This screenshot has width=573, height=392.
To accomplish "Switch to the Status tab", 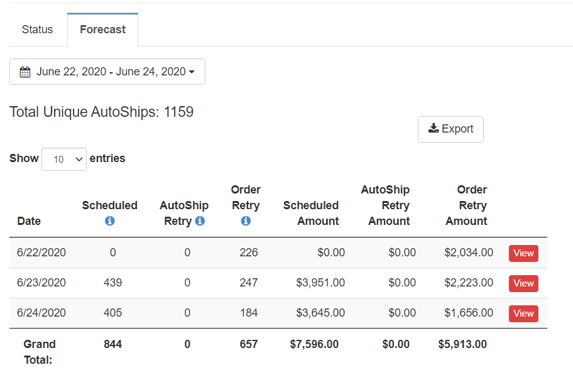I will 38,30.
